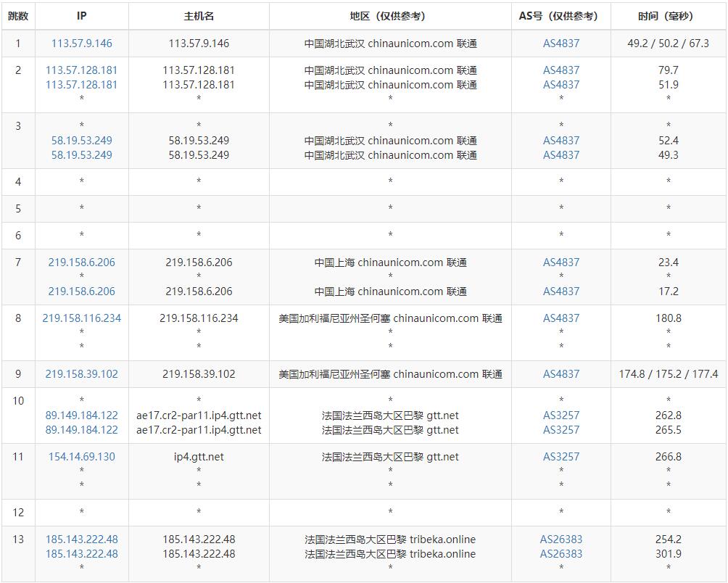This screenshot has width=728, height=583.
Task: Open the AS3257 link beside time 262.8
Action: 561,415
